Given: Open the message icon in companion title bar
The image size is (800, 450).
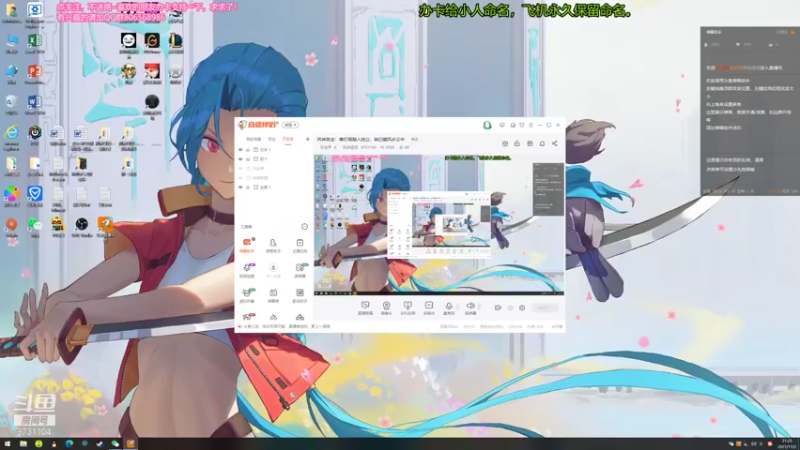Looking at the screenshot, I should tap(502, 125).
